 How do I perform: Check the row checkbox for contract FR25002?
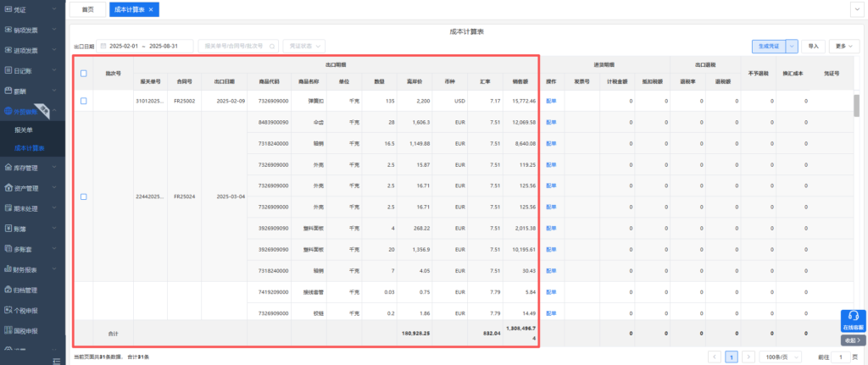click(x=83, y=101)
